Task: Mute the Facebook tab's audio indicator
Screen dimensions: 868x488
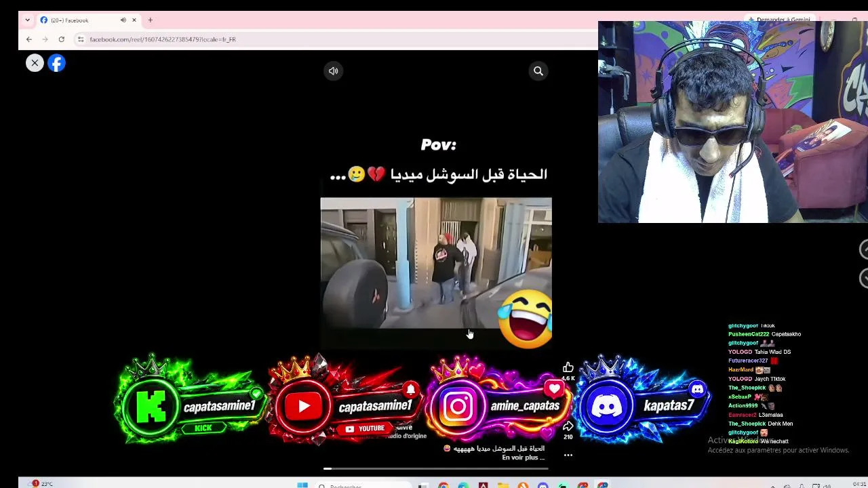Action: (123, 20)
